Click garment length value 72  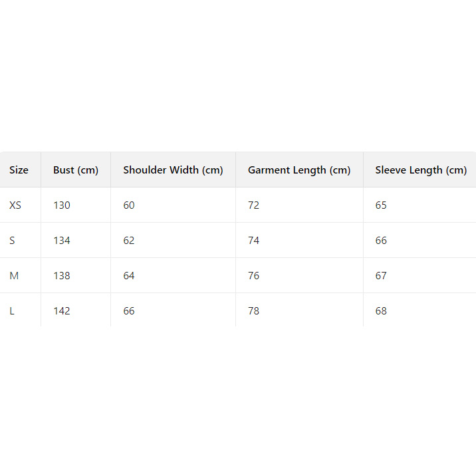click(253, 205)
